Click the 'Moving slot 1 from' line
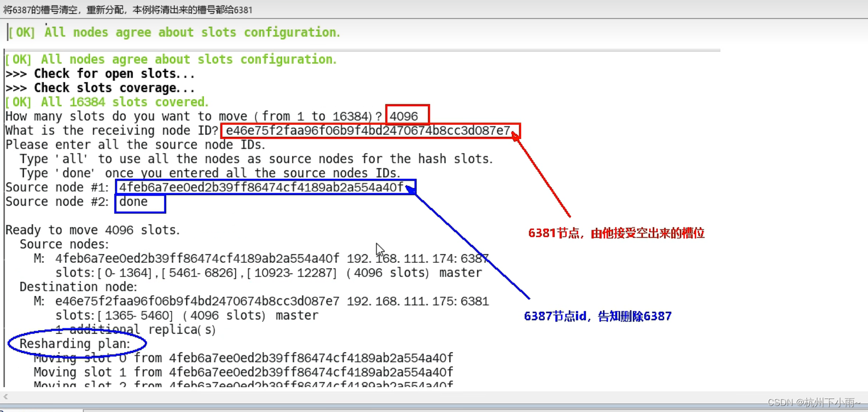The height and width of the screenshot is (412, 868). point(243,372)
